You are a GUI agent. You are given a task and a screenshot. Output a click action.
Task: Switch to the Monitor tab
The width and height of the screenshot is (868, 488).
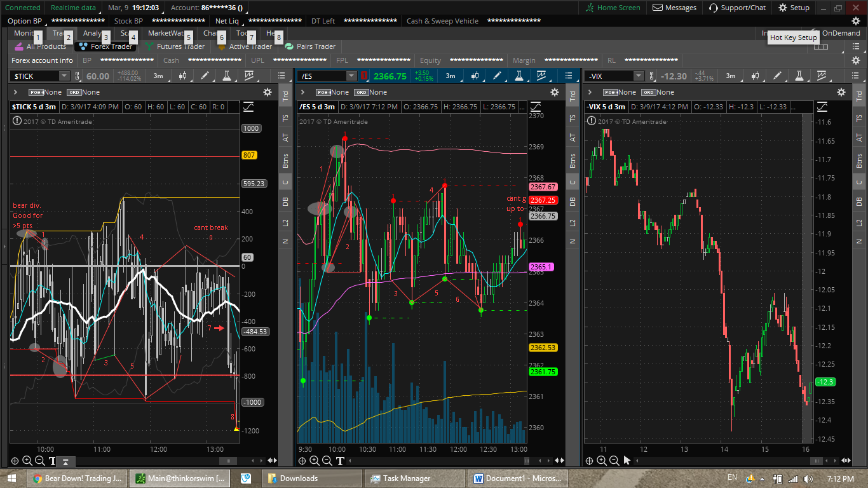(x=25, y=33)
